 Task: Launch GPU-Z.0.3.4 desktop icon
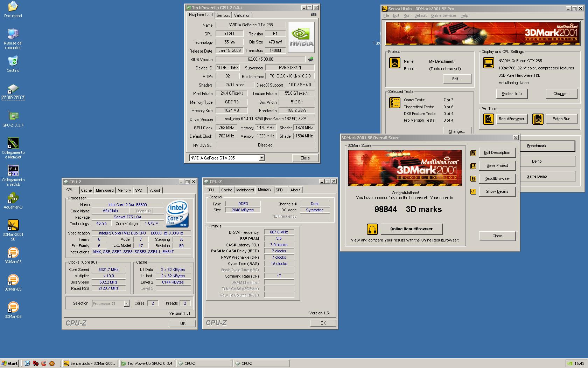click(x=13, y=119)
